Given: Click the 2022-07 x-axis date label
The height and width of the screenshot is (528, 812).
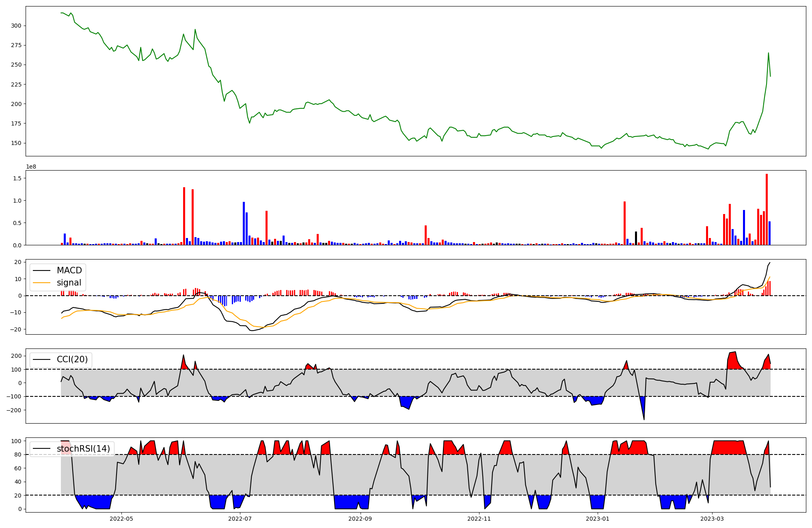Looking at the screenshot, I should [240, 519].
